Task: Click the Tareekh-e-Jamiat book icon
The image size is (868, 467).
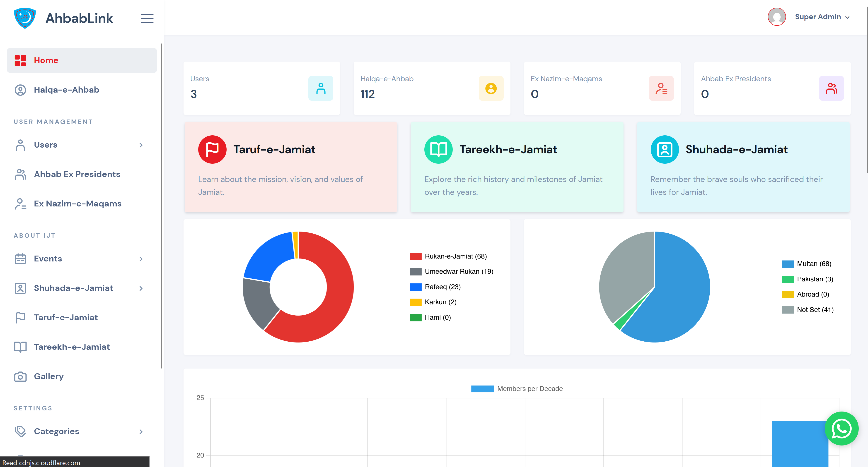Action: coord(438,149)
